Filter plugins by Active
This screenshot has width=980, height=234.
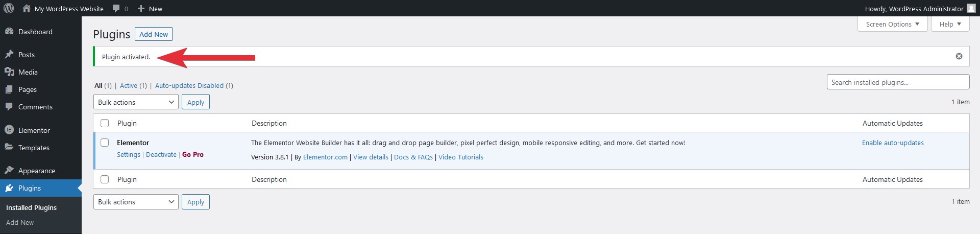[129, 85]
